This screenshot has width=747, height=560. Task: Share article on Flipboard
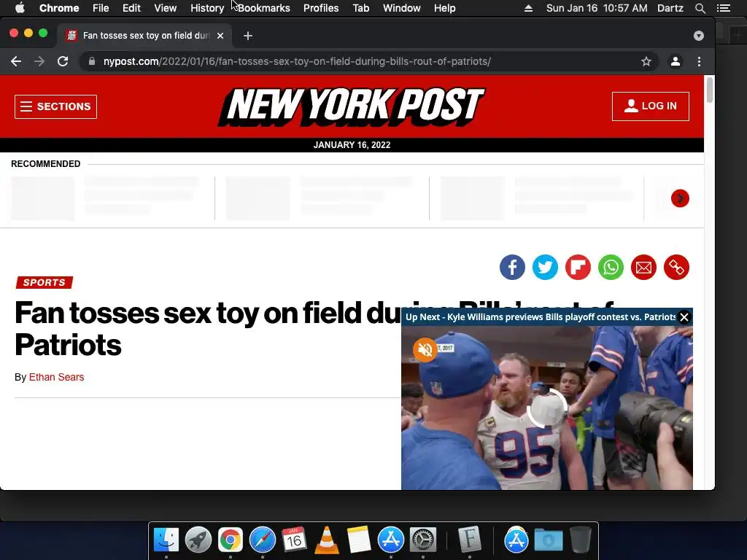[578, 267]
